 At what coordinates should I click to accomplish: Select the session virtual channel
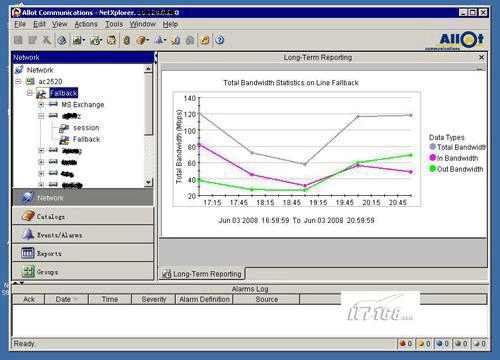click(x=86, y=128)
